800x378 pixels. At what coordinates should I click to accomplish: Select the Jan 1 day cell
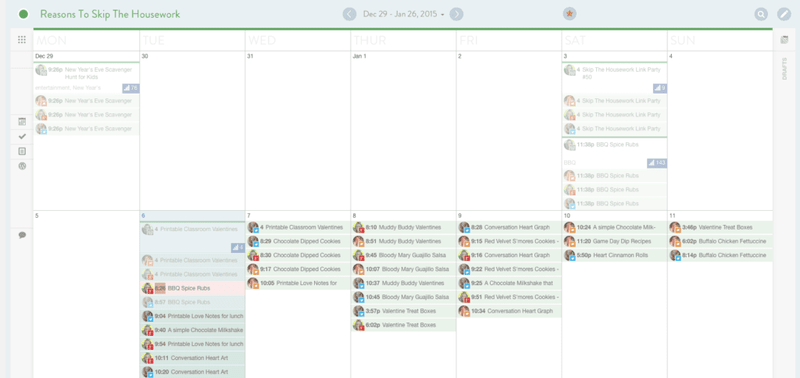[404, 131]
